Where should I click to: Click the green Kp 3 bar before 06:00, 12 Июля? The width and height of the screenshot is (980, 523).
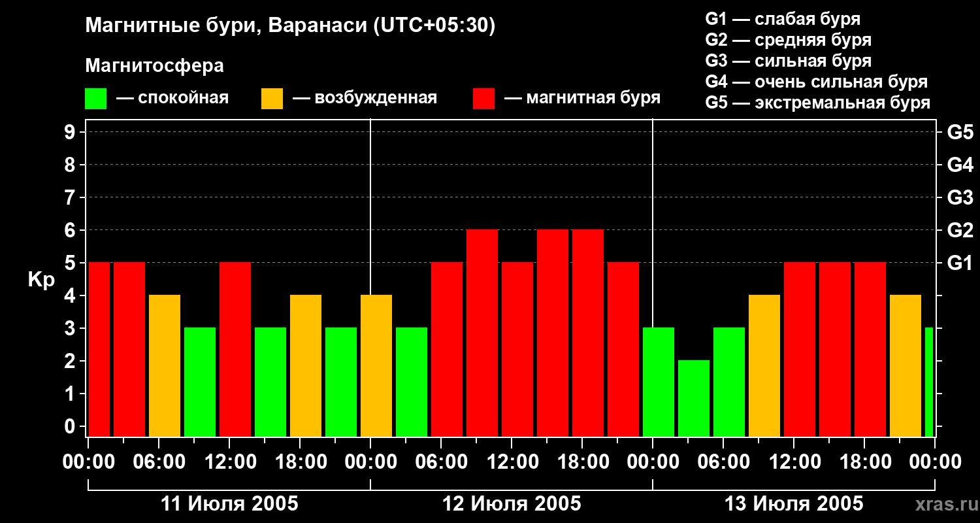(x=412, y=382)
